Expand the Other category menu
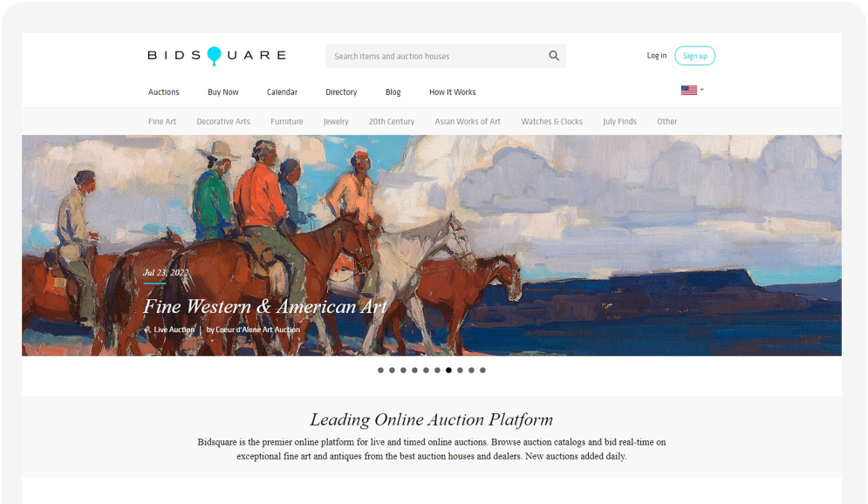The image size is (868, 504). click(x=666, y=122)
